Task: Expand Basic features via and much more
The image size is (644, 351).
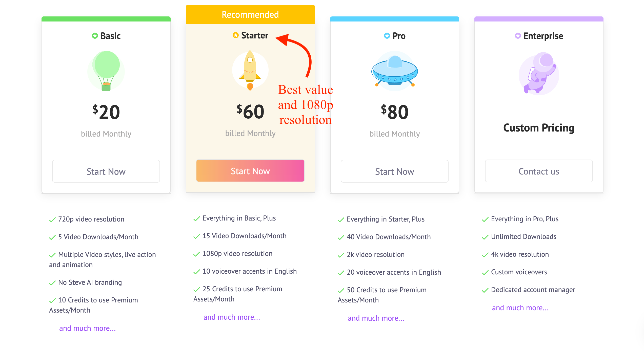Action: tap(87, 328)
